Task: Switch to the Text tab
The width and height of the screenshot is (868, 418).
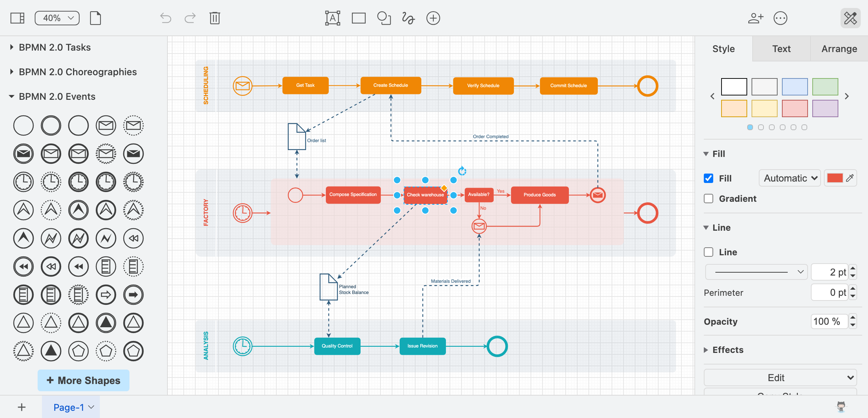Action: tap(781, 49)
